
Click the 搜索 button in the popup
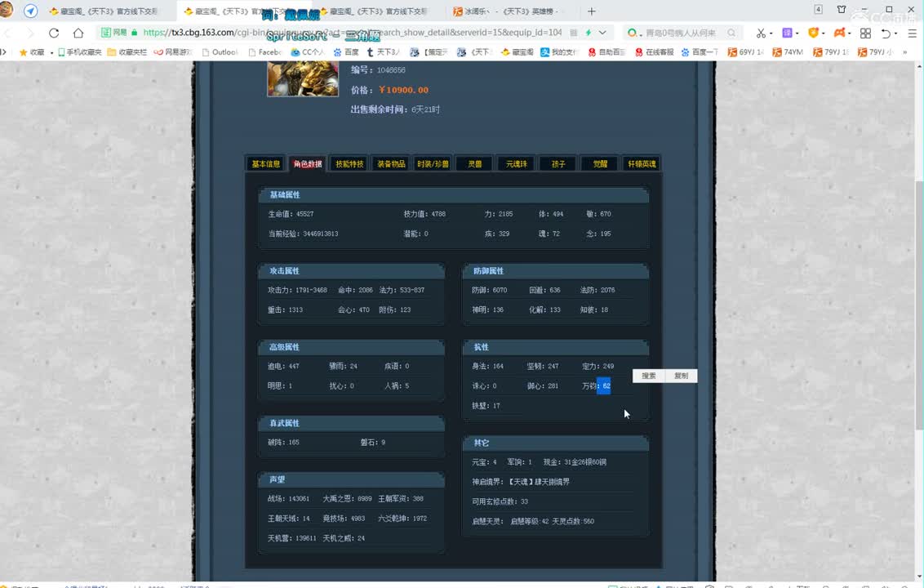click(648, 376)
